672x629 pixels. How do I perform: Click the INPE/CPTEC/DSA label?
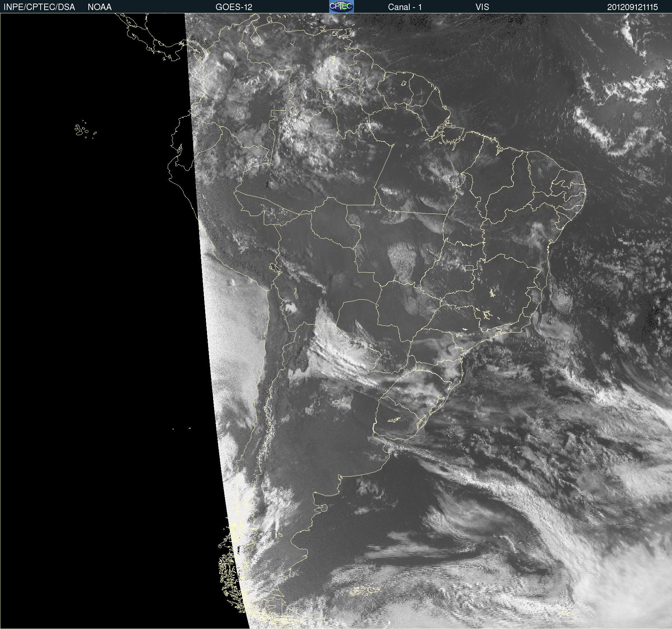pos(39,7)
